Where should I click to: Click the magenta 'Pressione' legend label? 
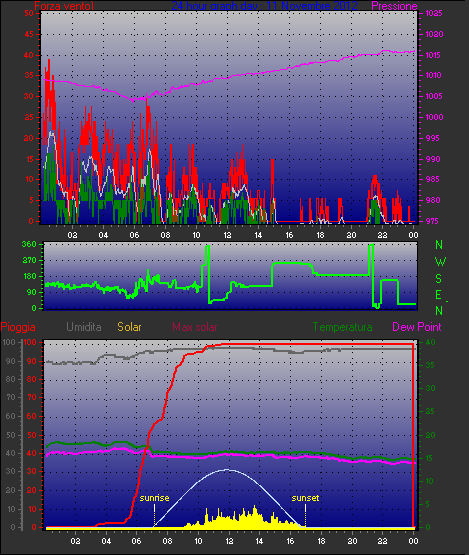coord(394,6)
